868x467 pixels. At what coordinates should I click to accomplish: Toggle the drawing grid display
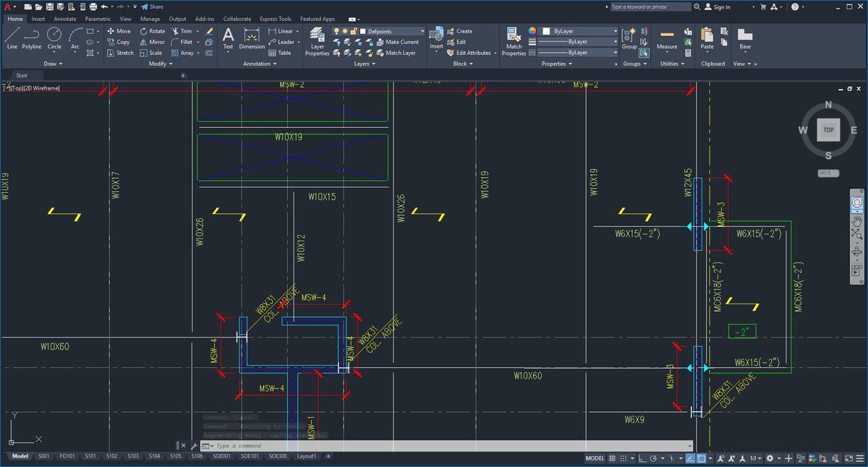click(x=613, y=458)
